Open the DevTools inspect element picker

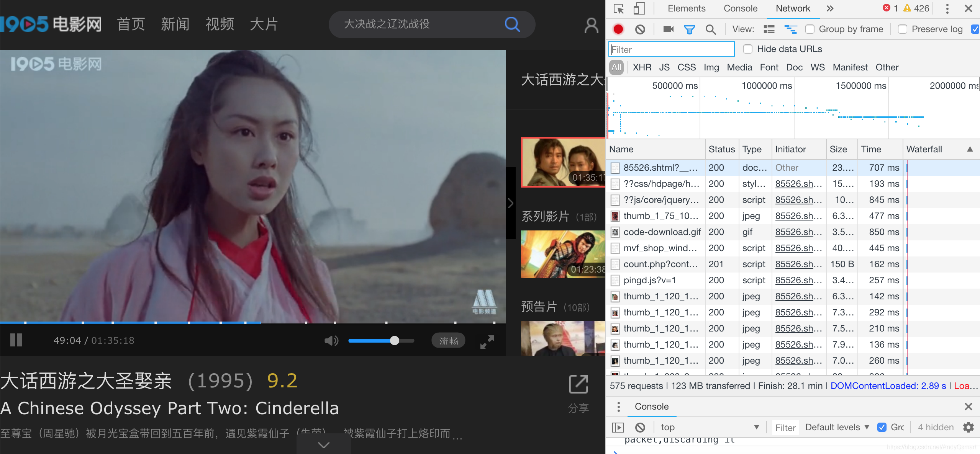[618, 8]
